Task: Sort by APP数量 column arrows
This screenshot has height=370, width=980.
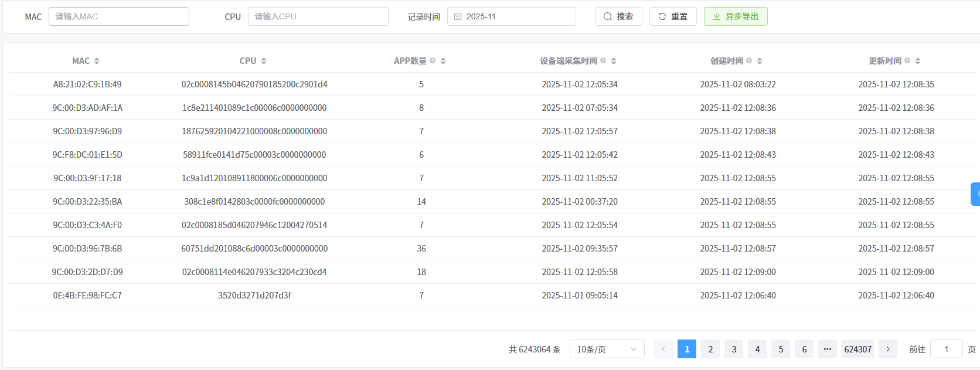Action: 443,61
